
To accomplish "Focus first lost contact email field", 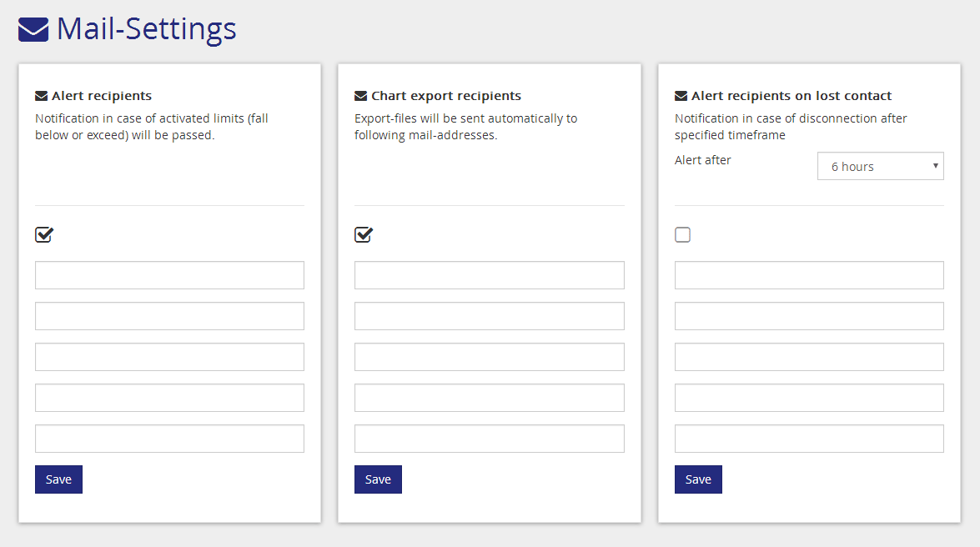I will click(x=809, y=275).
